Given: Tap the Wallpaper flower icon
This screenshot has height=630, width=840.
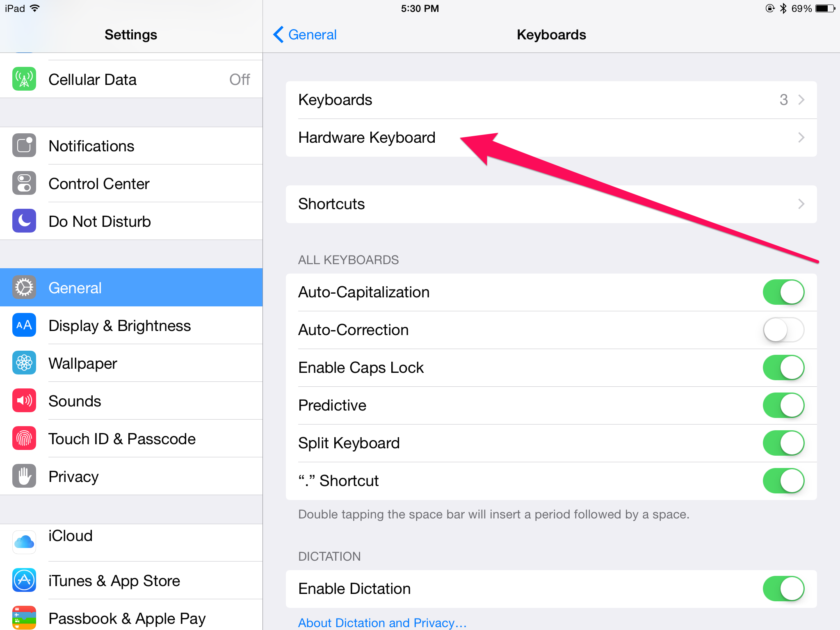Looking at the screenshot, I should tap(24, 363).
